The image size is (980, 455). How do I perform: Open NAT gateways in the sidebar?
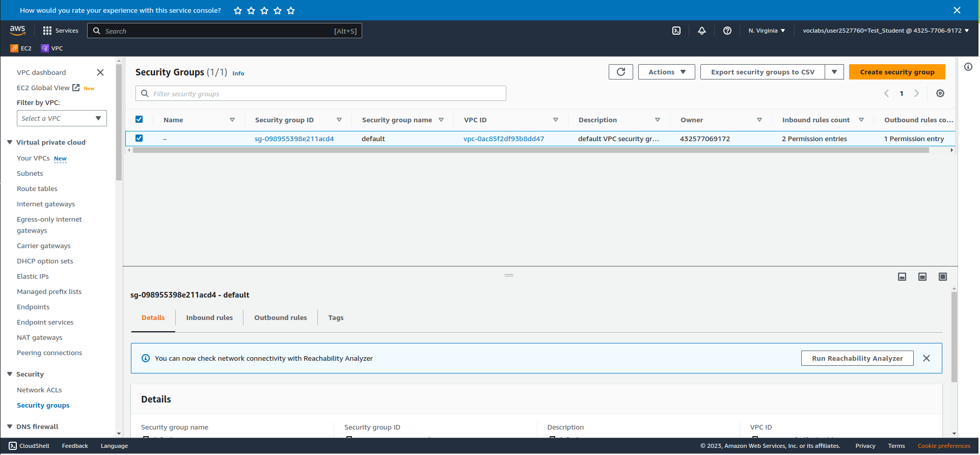(x=40, y=337)
